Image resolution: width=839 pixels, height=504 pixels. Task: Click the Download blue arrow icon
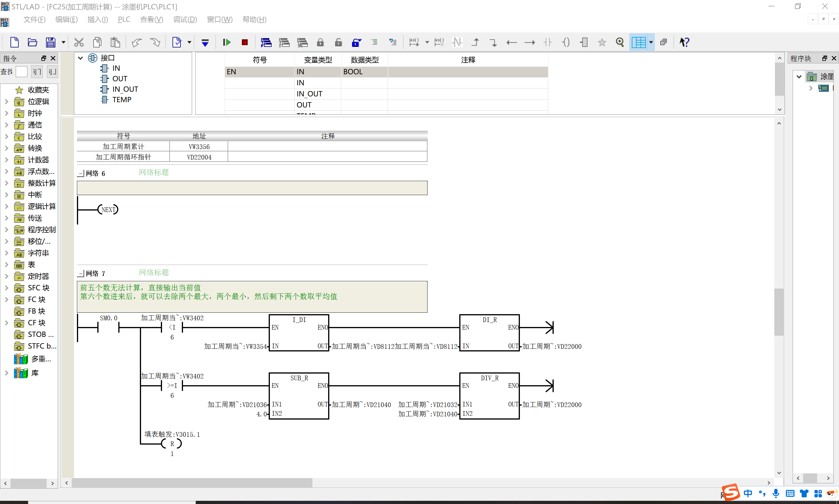205,43
